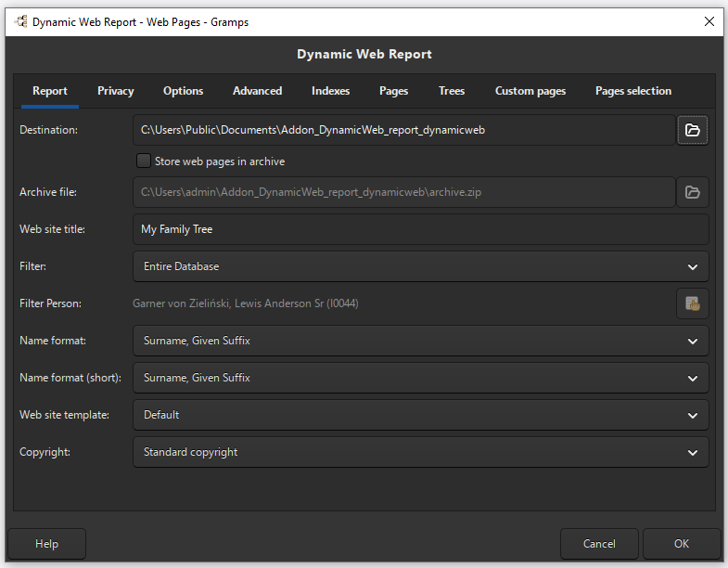The image size is (728, 568).
Task: Select a Filter Person using the picker icon
Action: point(692,303)
